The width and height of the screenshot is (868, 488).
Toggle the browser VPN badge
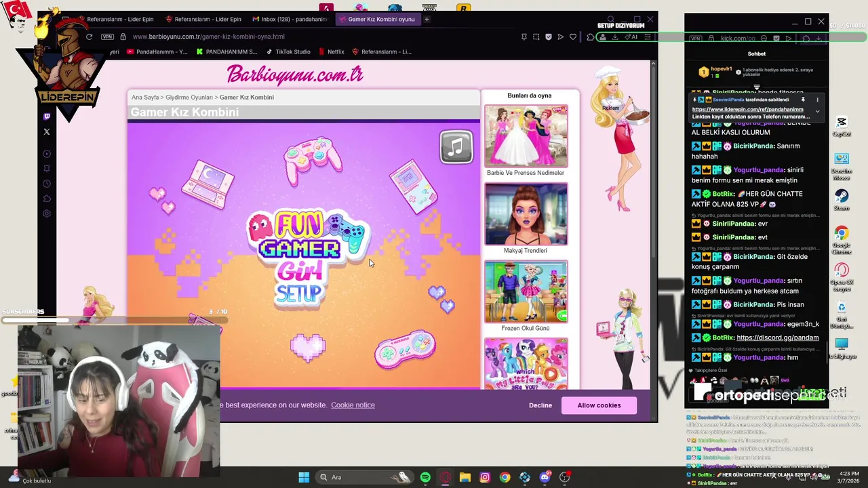coord(107,37)
